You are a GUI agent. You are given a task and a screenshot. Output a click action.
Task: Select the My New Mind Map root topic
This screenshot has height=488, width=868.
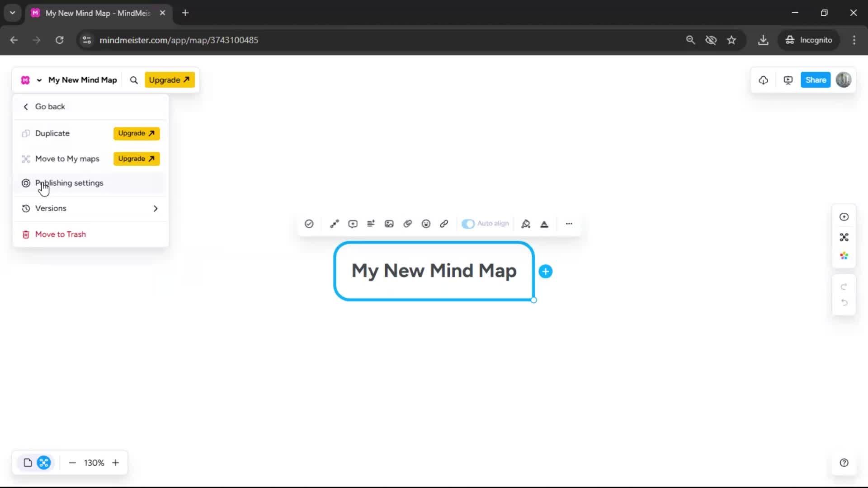[x=434, y=271]
